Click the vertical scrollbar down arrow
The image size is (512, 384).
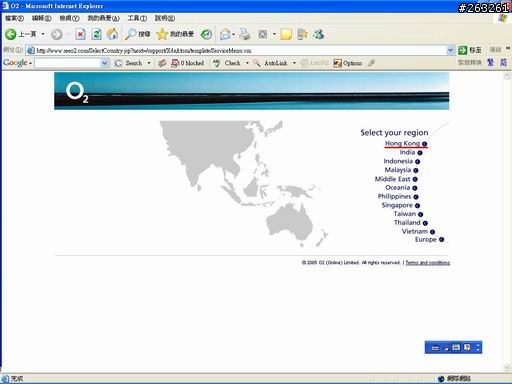pos(507,368)
